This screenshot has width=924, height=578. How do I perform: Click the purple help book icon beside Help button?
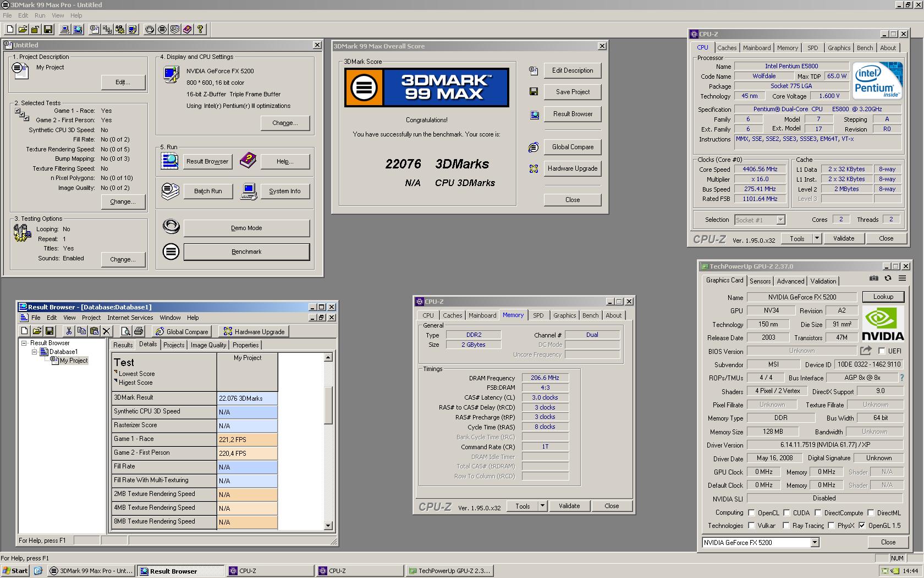(248, 161)
